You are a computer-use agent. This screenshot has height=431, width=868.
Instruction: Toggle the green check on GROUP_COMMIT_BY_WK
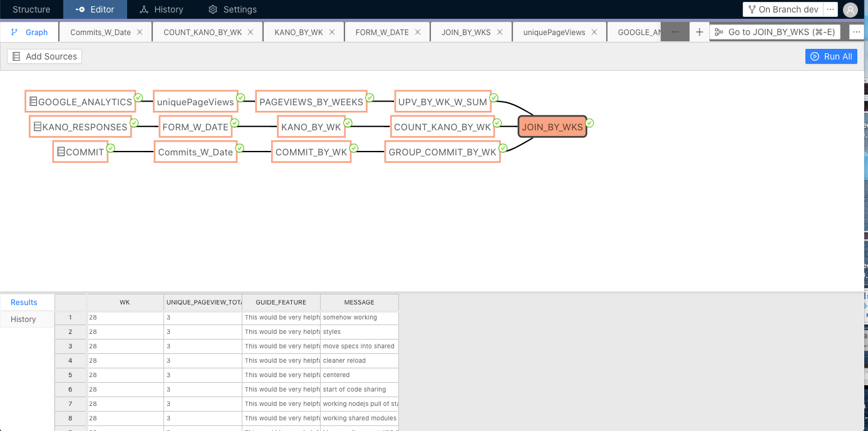[503, 148]
